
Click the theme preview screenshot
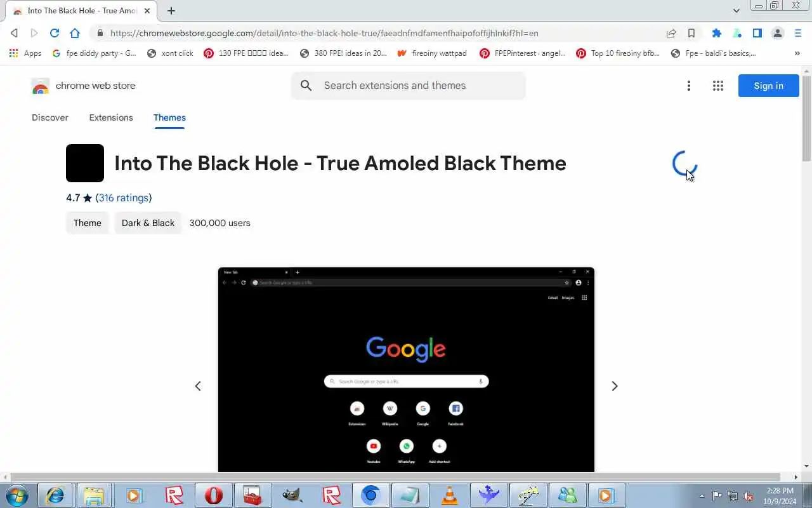coord(406,370)
